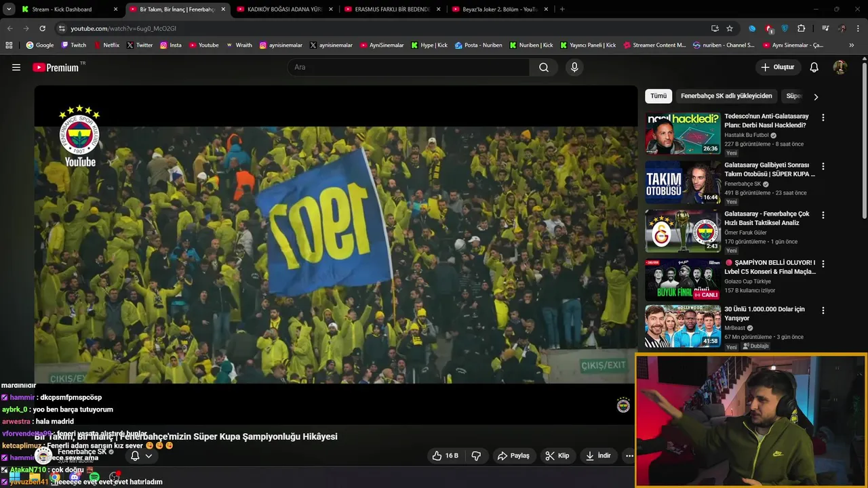Open the Streamer Content M... bookmark

tap(654, 45)
